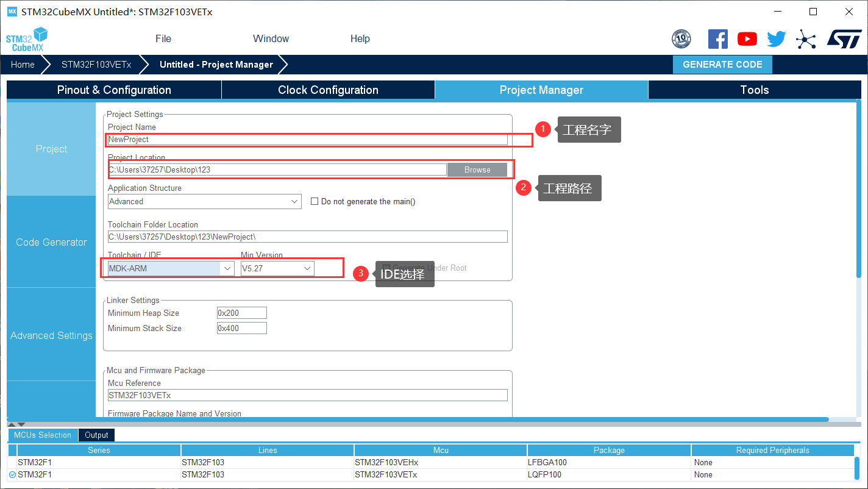Click the LQFP100 package cell
868x489 pixels.
pos(609,474)
